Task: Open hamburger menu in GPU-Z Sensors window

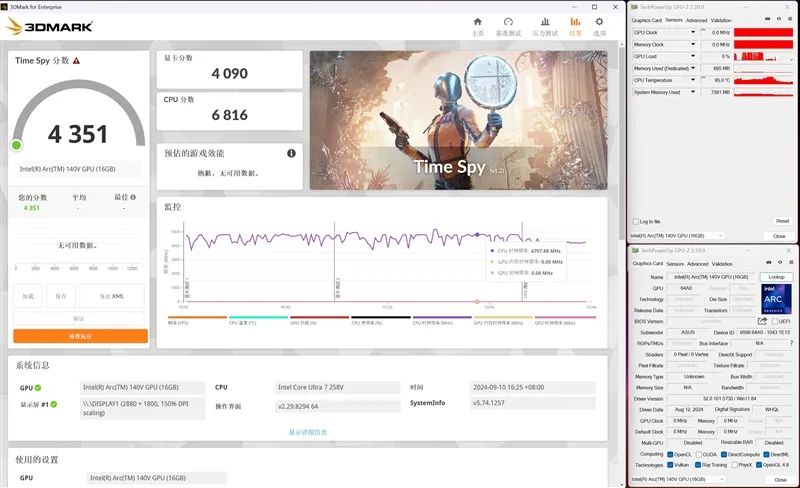Action: coord(789,19)
